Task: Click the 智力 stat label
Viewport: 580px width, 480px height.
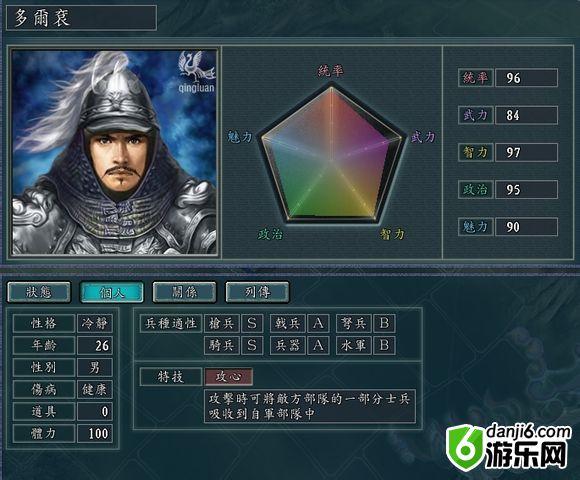Action: point(475,152)
